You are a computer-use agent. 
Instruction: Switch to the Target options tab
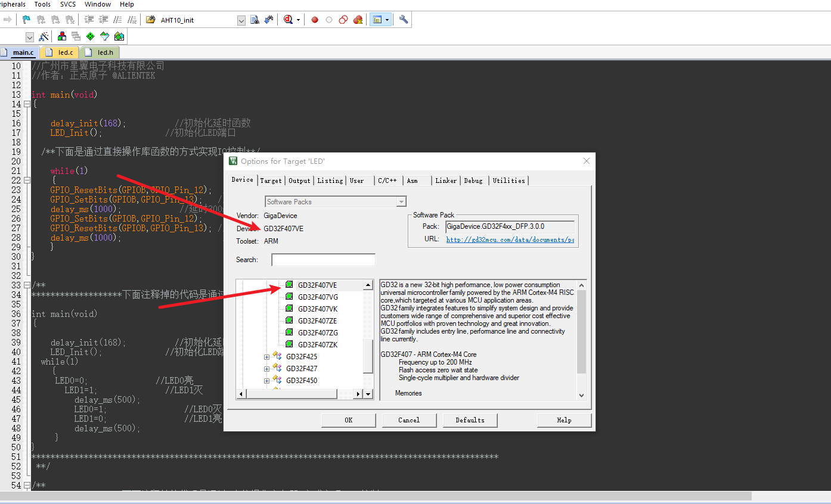coord(271,181)
